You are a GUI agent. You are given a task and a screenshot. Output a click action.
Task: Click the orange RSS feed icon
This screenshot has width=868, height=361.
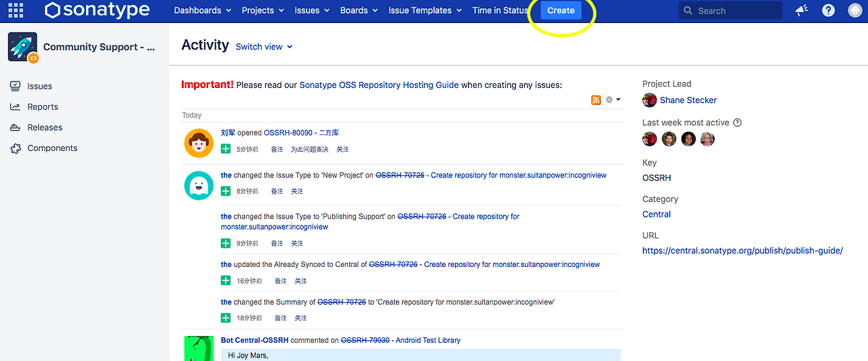click(596, 100)
